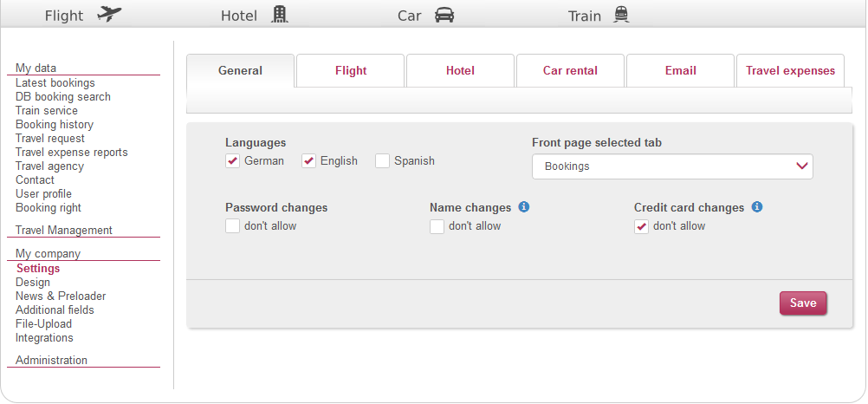Image resolution: width=868 pixels, height=404 pixels.
Task: Toggle don't allow for Password changes
Action: pyautogui.click(x=232, y=226)
